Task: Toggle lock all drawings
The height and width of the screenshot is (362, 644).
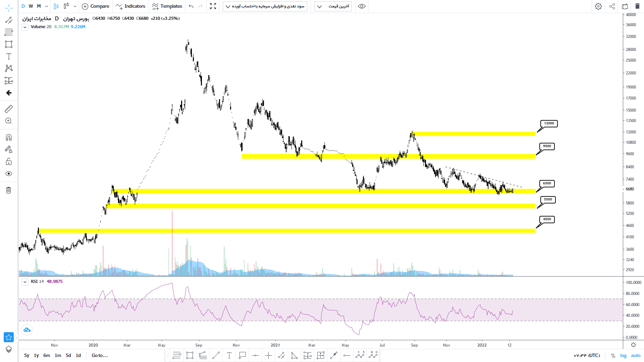Action: pos(9,162)
